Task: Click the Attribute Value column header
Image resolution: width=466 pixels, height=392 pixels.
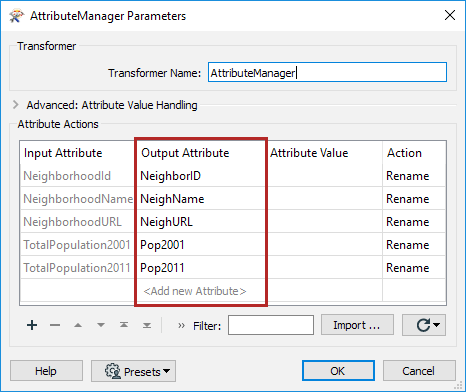Action: pyautogui.click(x=326, y=153)
